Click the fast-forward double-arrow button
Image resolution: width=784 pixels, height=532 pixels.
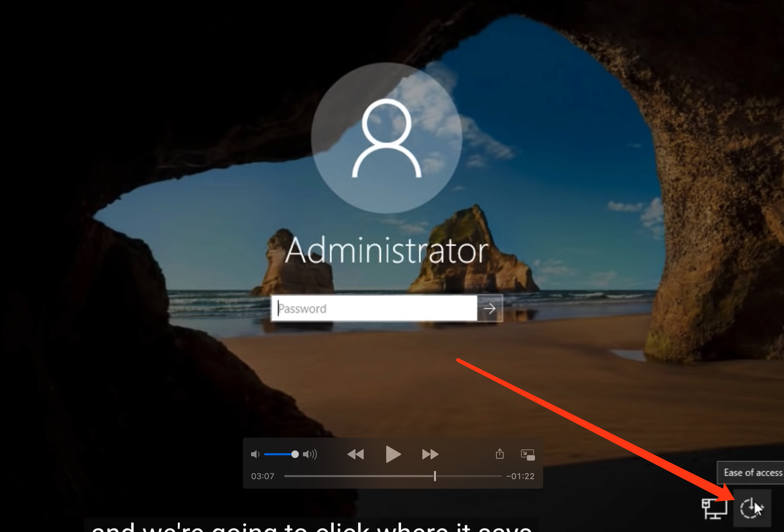(x=430, y=454)
